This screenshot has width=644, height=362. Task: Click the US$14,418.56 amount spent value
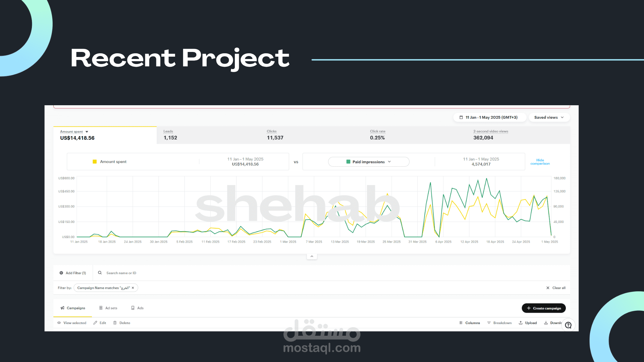(x=77, y=138)
